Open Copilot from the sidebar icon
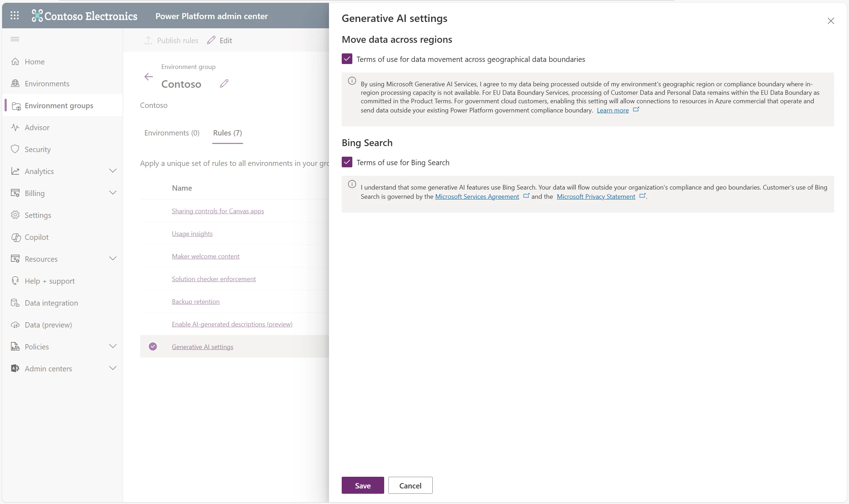This screenshot has width=849, height=504. (16, 237)
